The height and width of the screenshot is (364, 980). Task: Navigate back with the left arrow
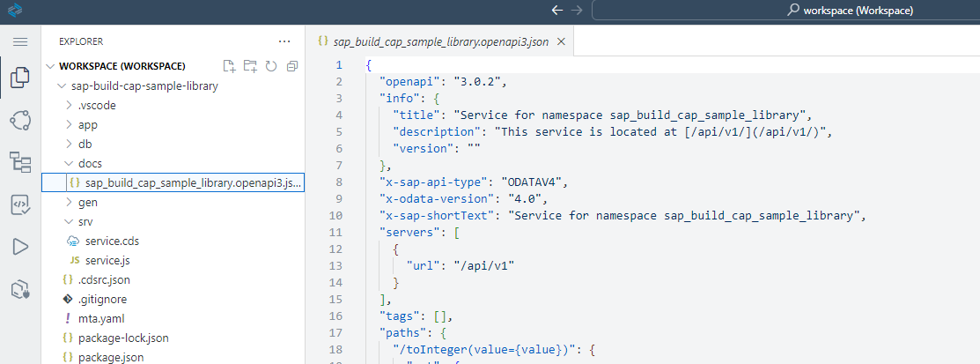556,10
